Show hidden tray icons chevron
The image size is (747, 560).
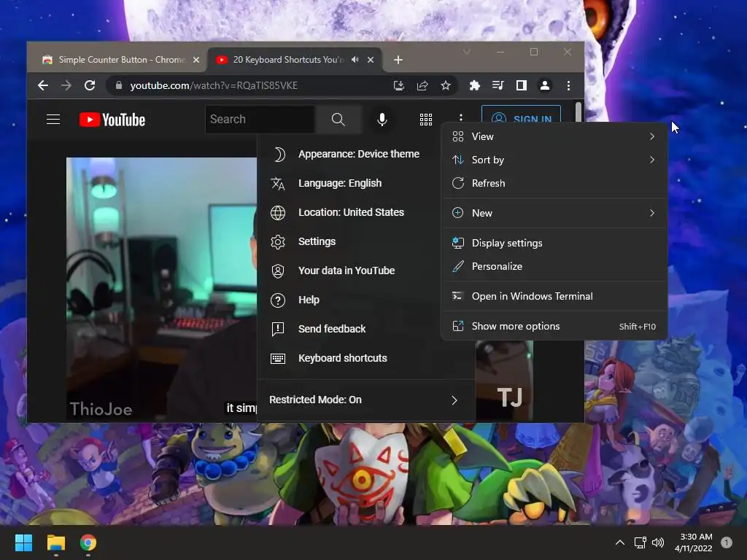pyautogui.click(x=620, y=542)
